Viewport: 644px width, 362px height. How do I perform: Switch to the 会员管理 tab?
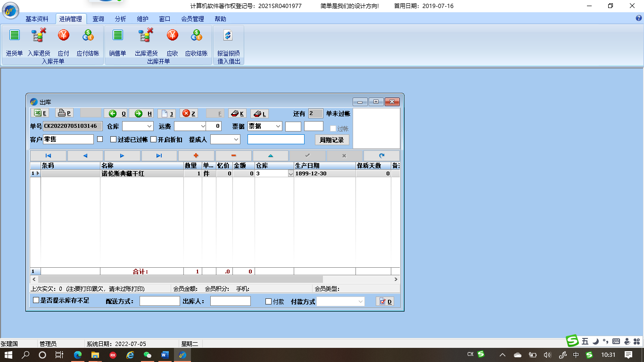pos(192,19)
